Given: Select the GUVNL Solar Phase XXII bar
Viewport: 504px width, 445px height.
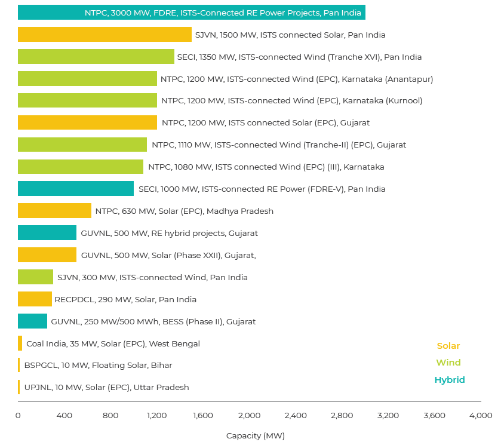Looking at the screenshot, I should pos(47,255).
